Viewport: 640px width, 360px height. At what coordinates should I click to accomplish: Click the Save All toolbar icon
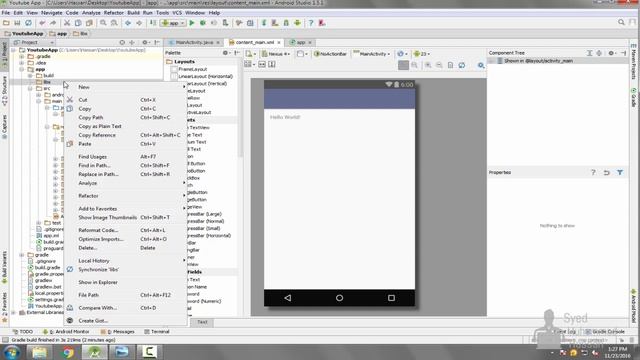(17, 23)
